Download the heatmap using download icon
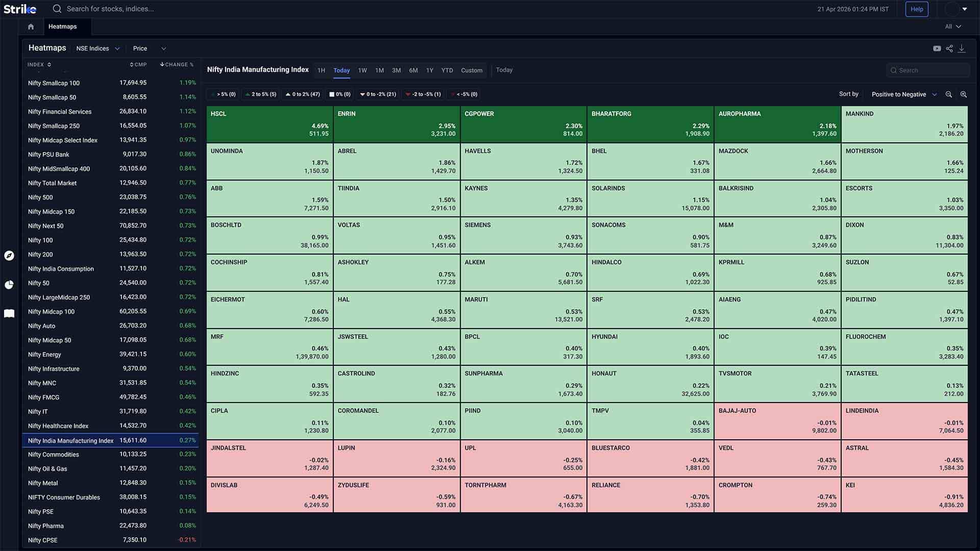 (x=962, y=48)
